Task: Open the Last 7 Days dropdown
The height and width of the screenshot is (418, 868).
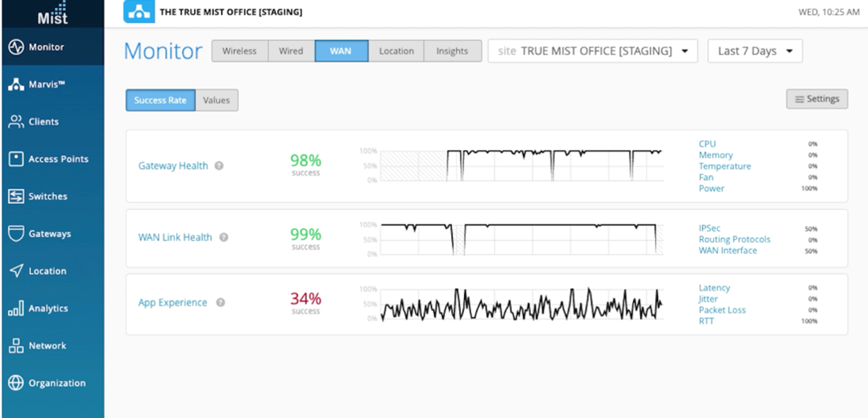Action: (754, 51)
